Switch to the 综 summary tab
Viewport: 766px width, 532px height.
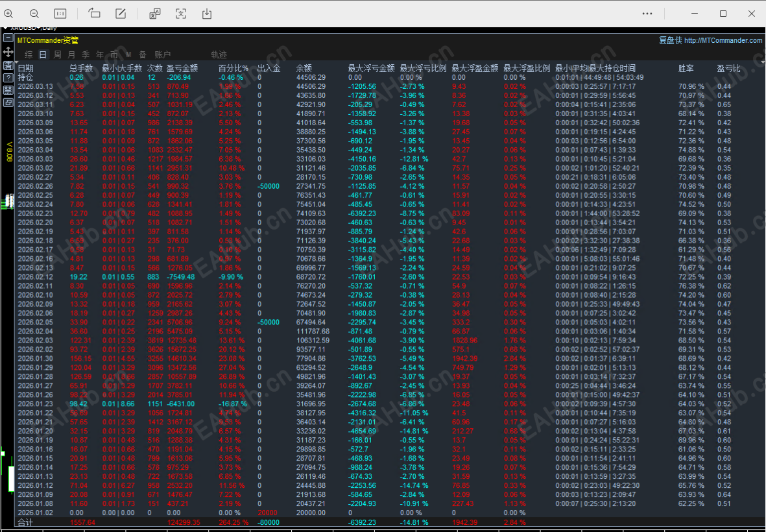point(29,54)
